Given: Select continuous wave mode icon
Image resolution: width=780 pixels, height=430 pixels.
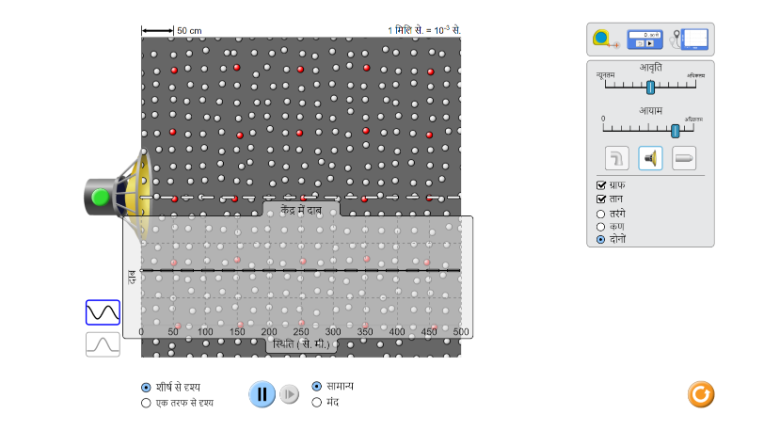Looking at the screenshot, I should point(103,313).
